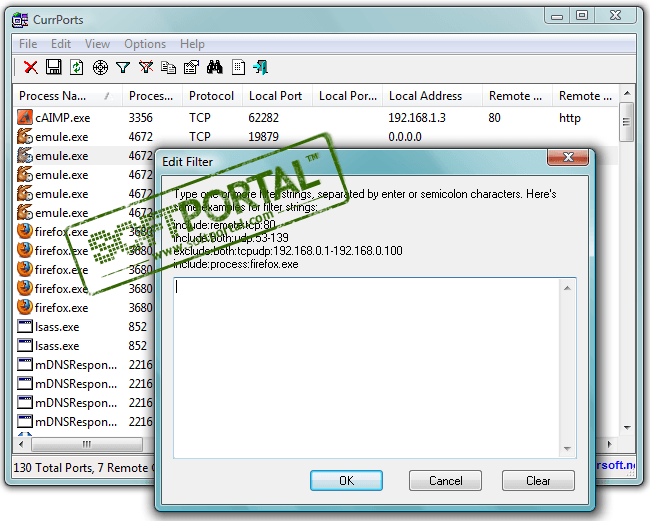Click the binoculars Find toolbar icon
The image size is (650, 521).
click(x=215, y=67)
